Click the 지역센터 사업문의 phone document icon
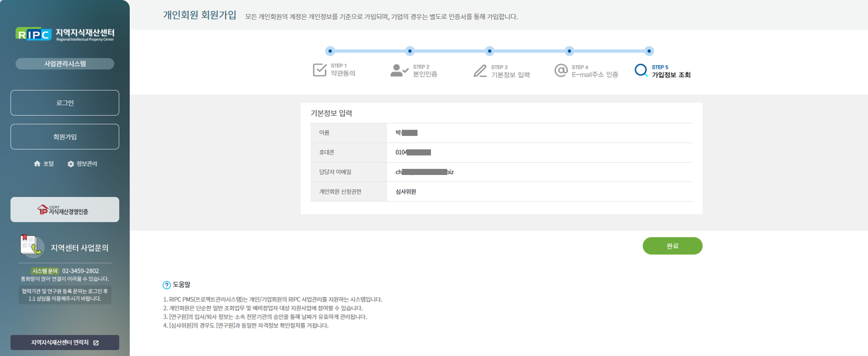 pyautogui.click(x=32, y=246)
